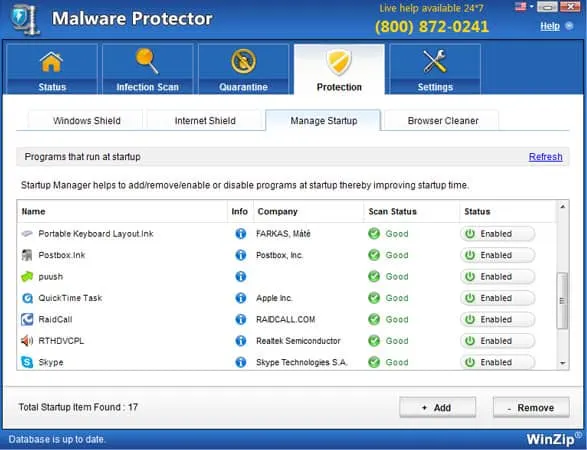
Task: Show info for Portable Keyboard Layout.lnk
Action: pyautogui.click(x=241, y=234)
